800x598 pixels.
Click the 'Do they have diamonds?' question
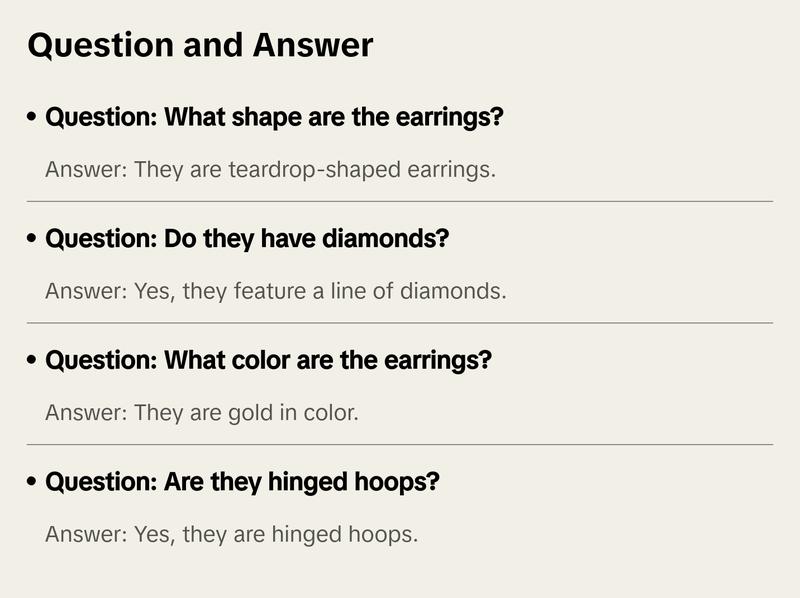click(247, 240)
